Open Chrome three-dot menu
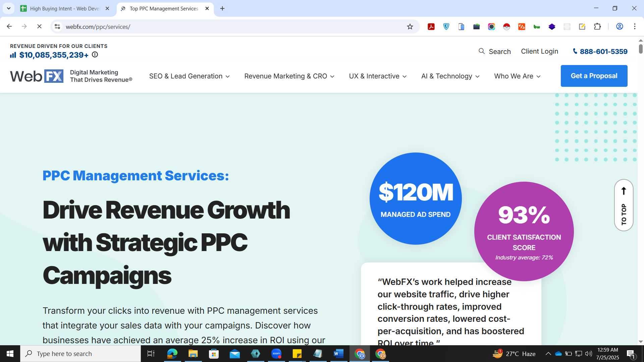 (635, 26)
